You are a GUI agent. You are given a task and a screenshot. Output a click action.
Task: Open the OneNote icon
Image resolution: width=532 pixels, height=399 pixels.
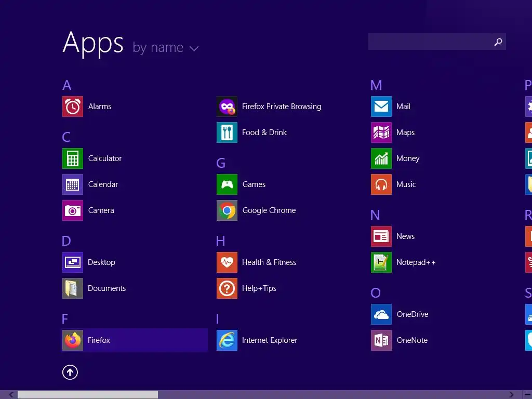[x=381, y=340]
